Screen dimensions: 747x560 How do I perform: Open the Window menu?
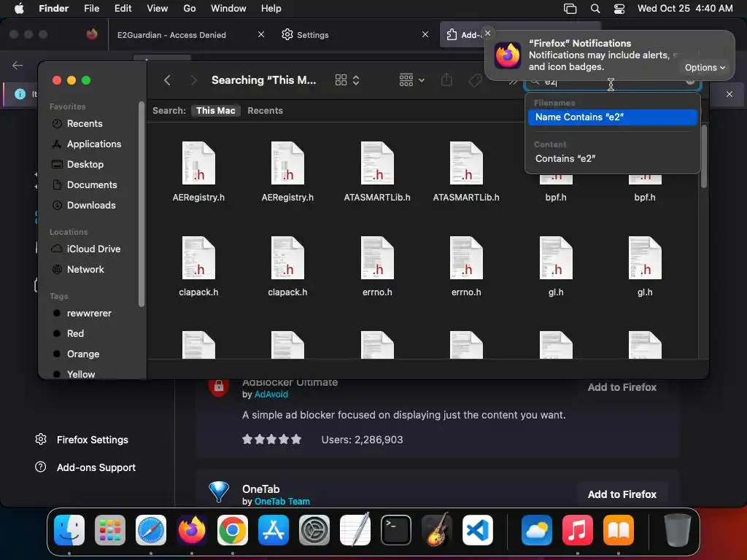[x=228, y=9]
